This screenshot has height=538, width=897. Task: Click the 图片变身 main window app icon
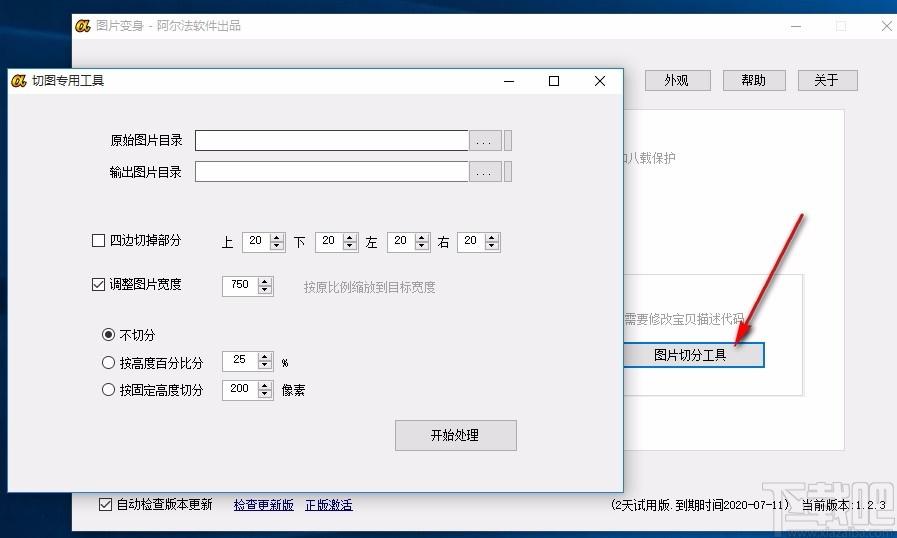pos(83,26)
